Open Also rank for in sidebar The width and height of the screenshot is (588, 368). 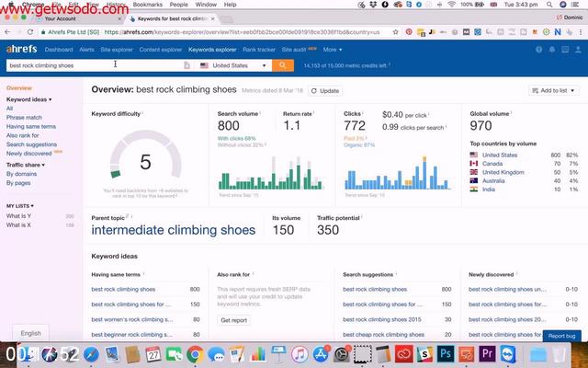pos(22,135)
